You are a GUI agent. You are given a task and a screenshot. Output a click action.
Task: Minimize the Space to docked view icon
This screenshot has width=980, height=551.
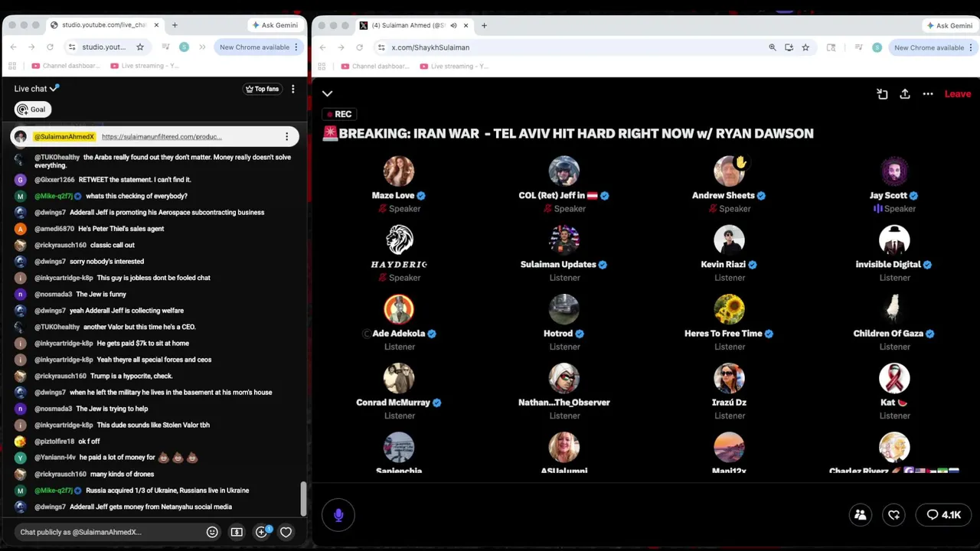pos(882,93)
